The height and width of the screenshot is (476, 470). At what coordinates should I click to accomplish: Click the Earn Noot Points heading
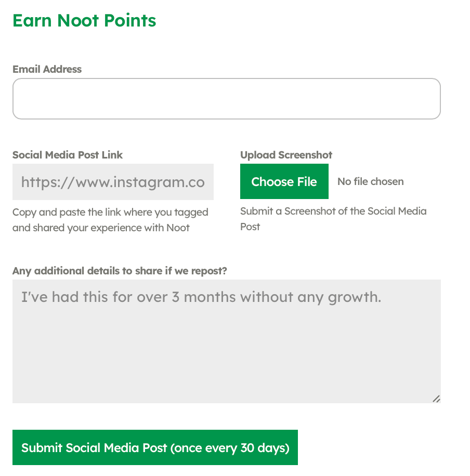tap(84, 21)
